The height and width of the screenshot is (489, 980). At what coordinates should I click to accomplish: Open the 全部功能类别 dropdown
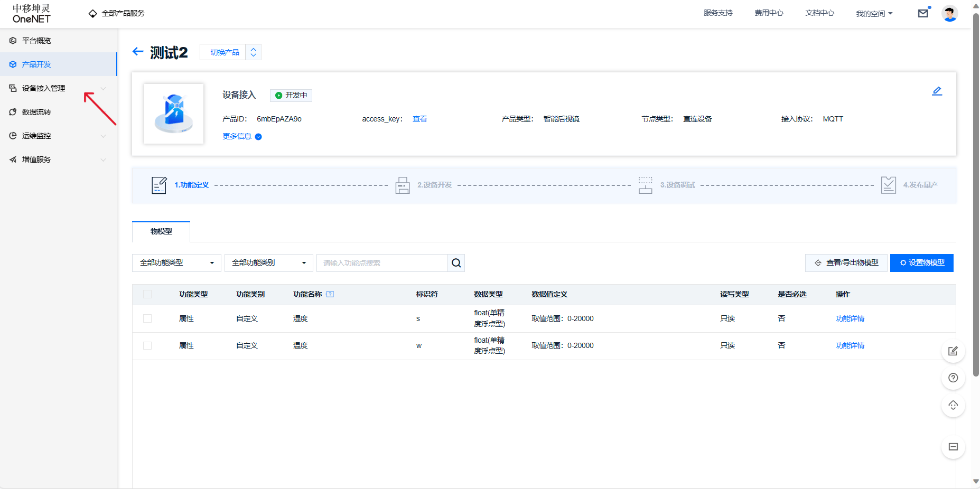coord(268,262)
